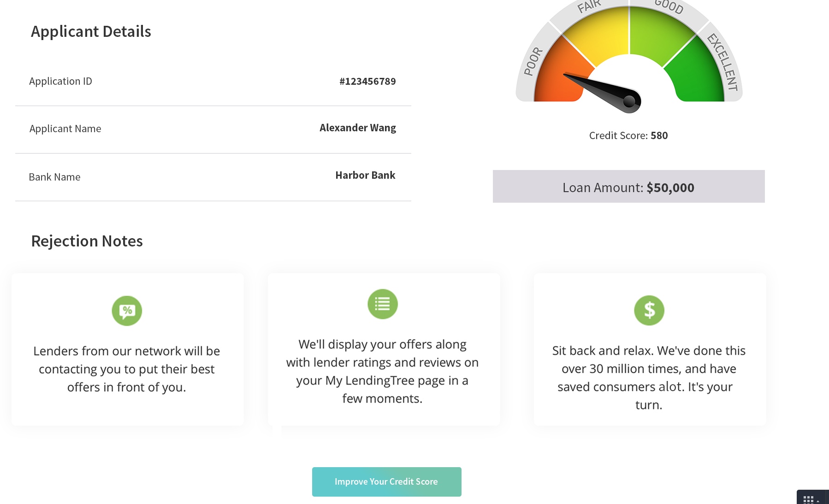Select the Harbor Bank value
The width and height of the screenshot is (829, 504).
tap(365, 176)
